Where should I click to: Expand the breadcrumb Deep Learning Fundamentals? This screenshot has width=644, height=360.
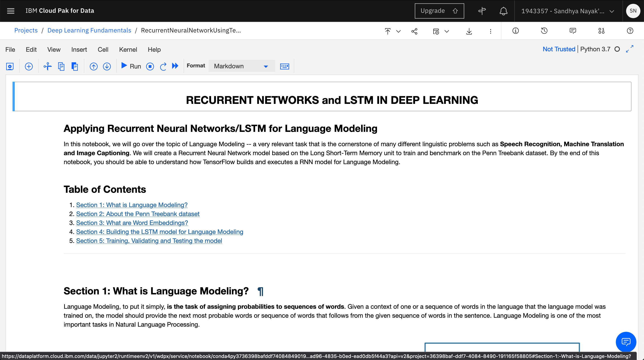click(89, 30)
